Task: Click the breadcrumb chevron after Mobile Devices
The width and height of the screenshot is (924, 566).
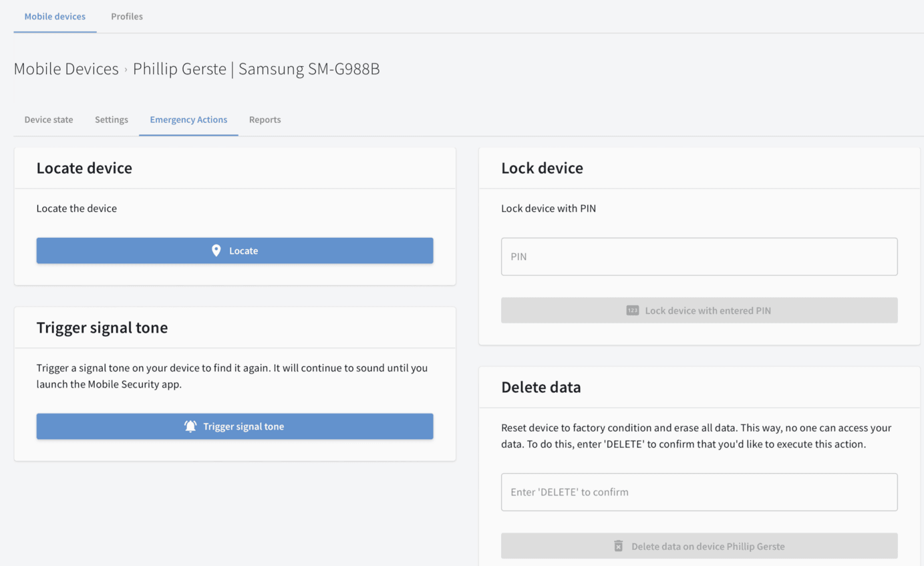Action: pos(126,69)
